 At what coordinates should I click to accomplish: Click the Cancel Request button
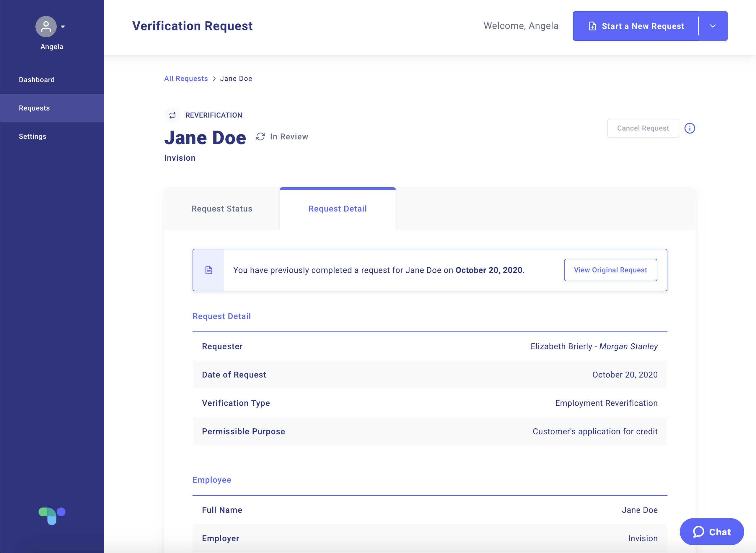(643, 128)
